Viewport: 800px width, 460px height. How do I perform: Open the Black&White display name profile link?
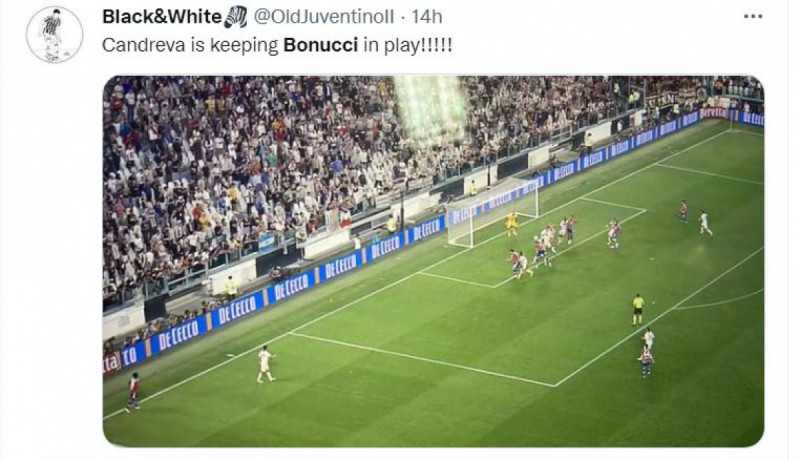pyautogui.click(x=162, y=17)
